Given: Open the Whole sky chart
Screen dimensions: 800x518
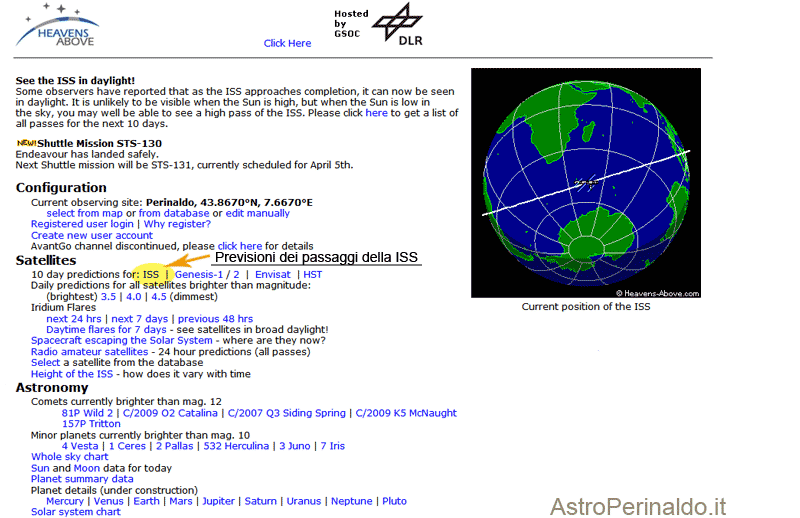Looking at the screenshot, I should 69,457.
